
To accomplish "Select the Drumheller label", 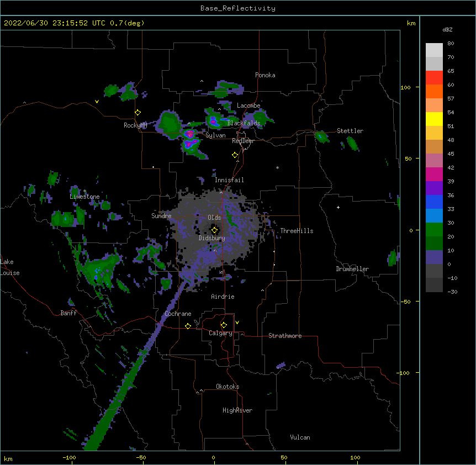I will click(x=352, y=269).
